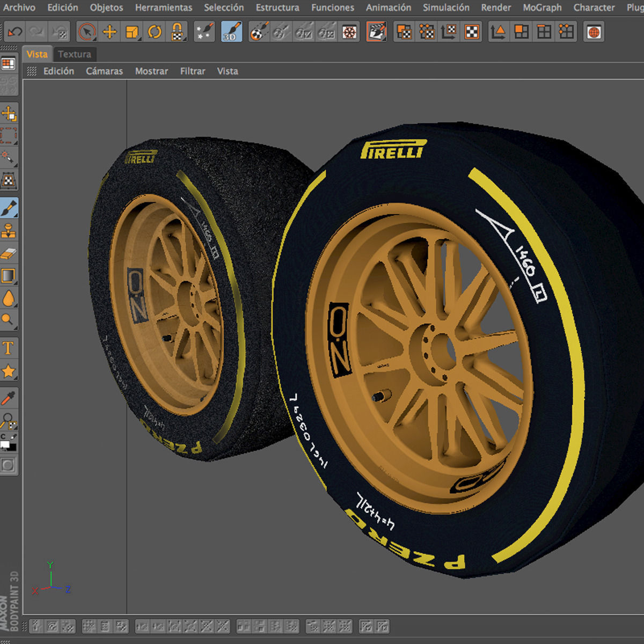This screenshot has width=644, height=644.
Task: Select the live selection cursor tool
Action: click(86, 32)
